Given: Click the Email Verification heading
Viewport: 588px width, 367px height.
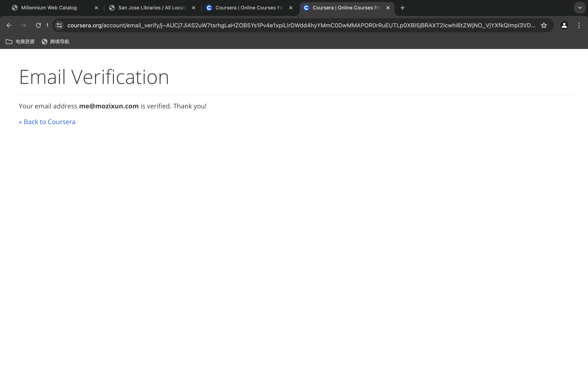Looking at the screenshot, I should [x=94, y=77].
